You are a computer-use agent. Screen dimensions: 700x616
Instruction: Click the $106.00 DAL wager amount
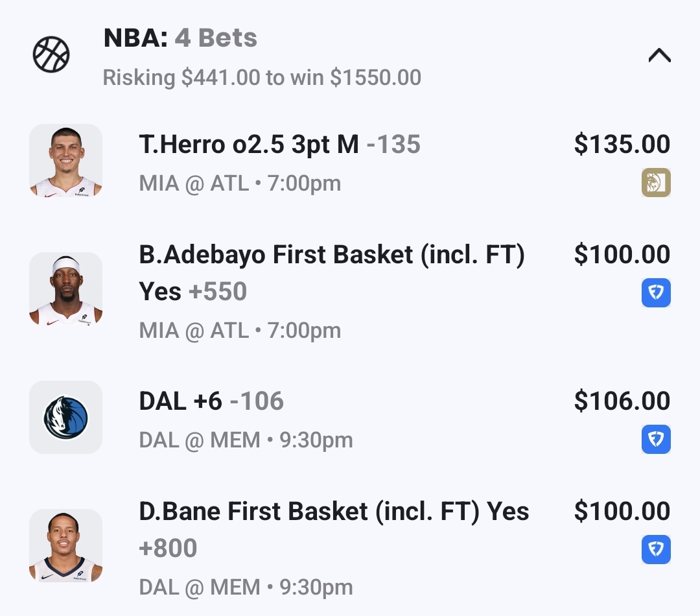coord(622,401)
